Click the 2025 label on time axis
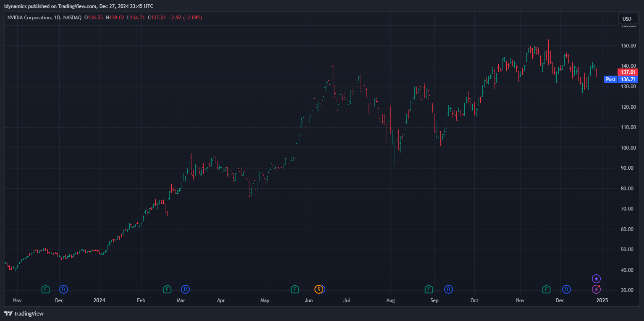The image size is (644, 321). point(602,300)
